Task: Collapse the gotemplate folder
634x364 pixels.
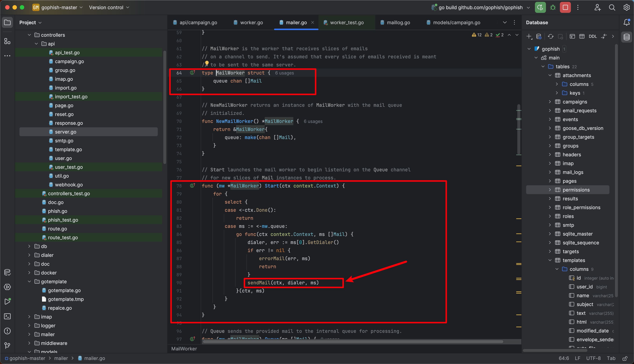Action: (x=29, y=281)
